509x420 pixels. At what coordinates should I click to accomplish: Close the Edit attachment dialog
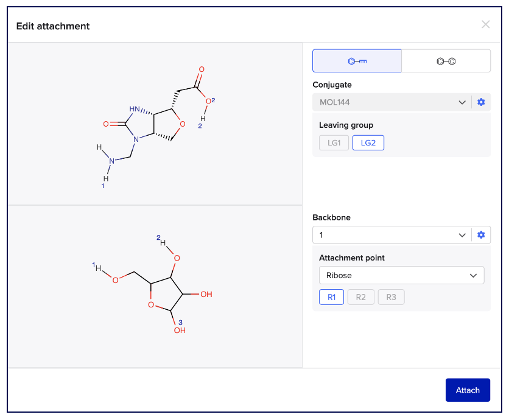[485, 24]
